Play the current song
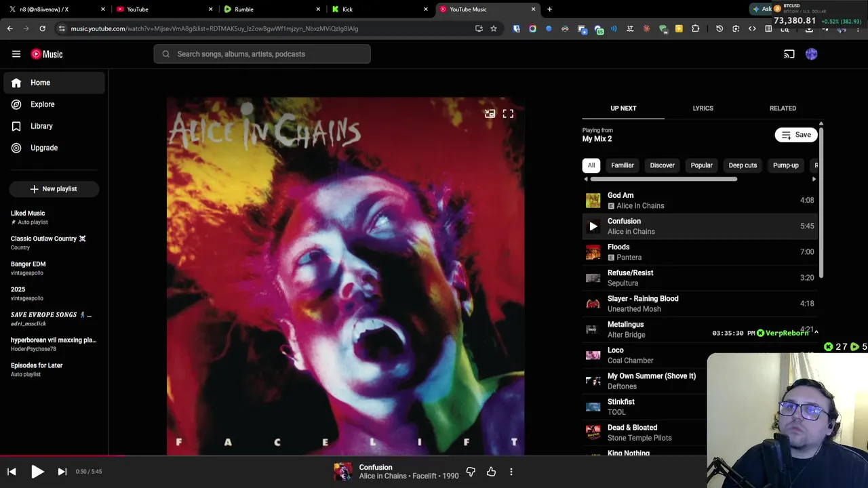 pyautogui.click(x=37, y=472)
